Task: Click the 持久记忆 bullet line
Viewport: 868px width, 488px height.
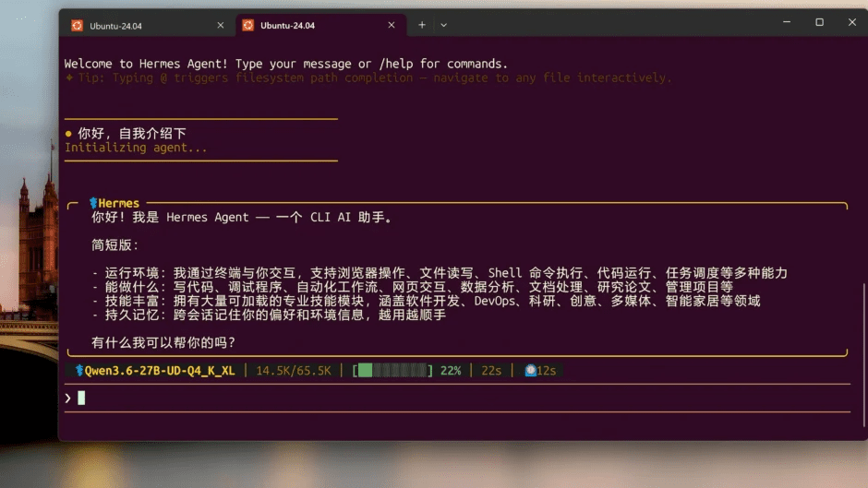Action: [269, 315]
